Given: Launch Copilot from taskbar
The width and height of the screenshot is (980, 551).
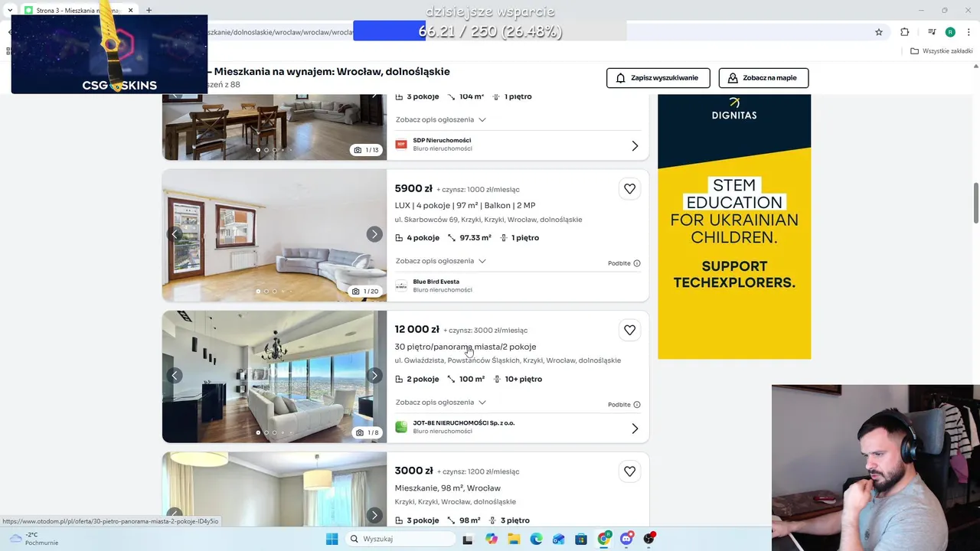Looking at the screenshot, I should tap(492, 539).
